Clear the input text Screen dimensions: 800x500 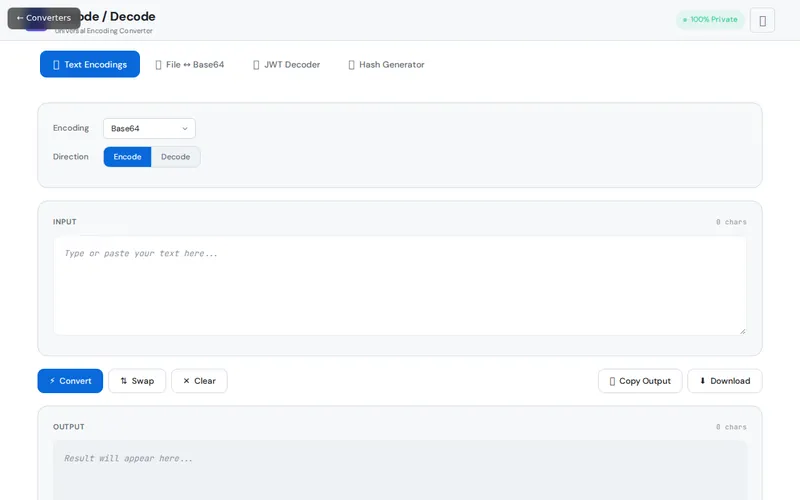[199, 381]
